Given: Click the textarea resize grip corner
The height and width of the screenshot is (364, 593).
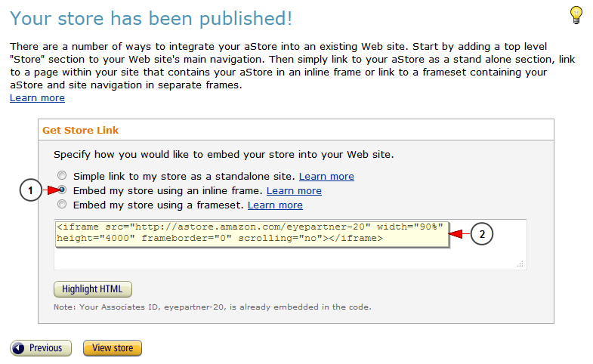Looking at the screenshot, I should [x=520, y=264].
